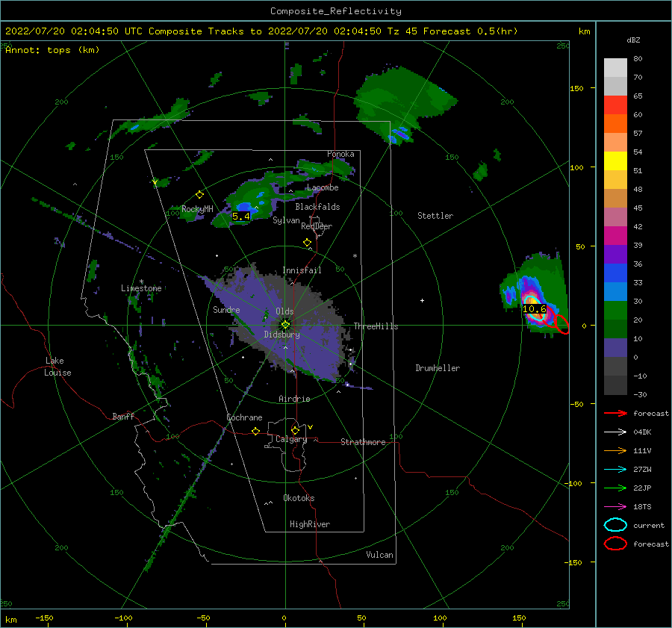Select the orange 111V track arrow
Image resolution: width=672 pixels, height=628 pixels.
[615, 450]
